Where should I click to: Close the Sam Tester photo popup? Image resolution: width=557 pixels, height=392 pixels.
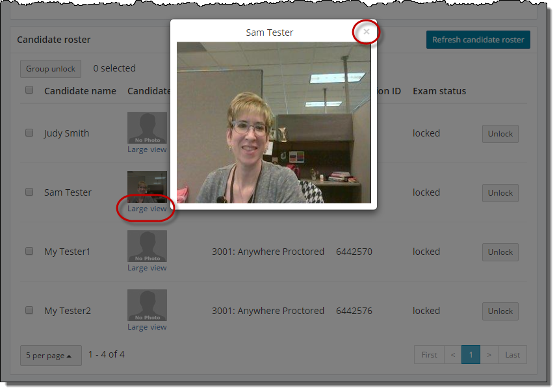pos(367,31)
